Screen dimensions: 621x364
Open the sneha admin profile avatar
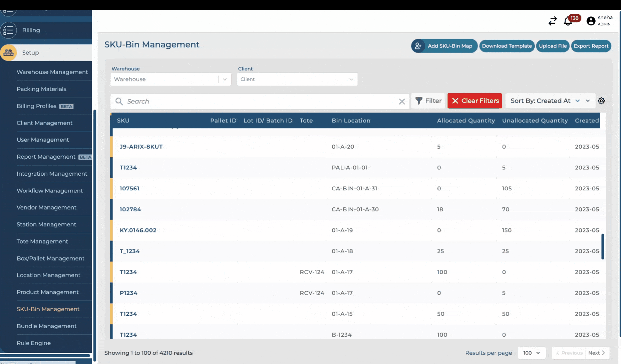point(591,21)
